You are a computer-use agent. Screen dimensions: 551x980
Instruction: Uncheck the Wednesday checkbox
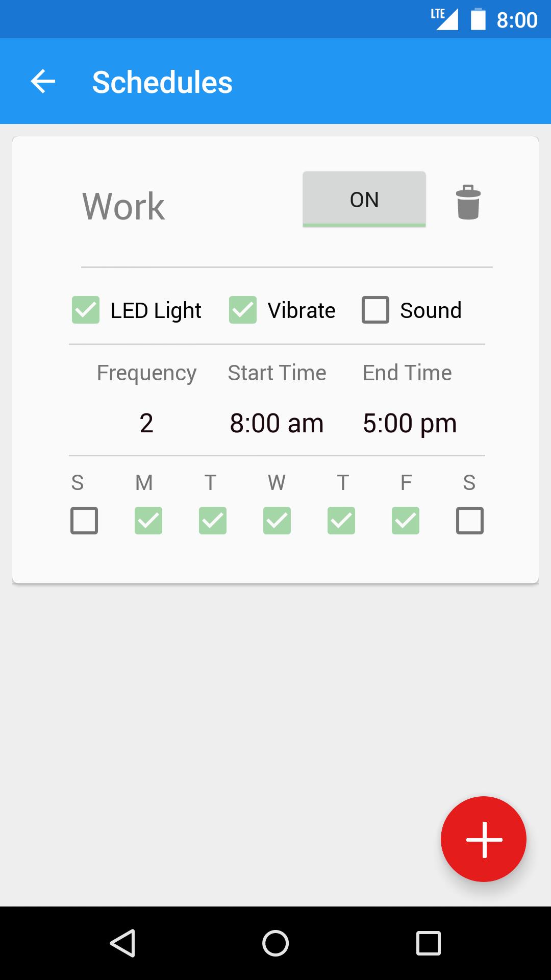point(277,521)
